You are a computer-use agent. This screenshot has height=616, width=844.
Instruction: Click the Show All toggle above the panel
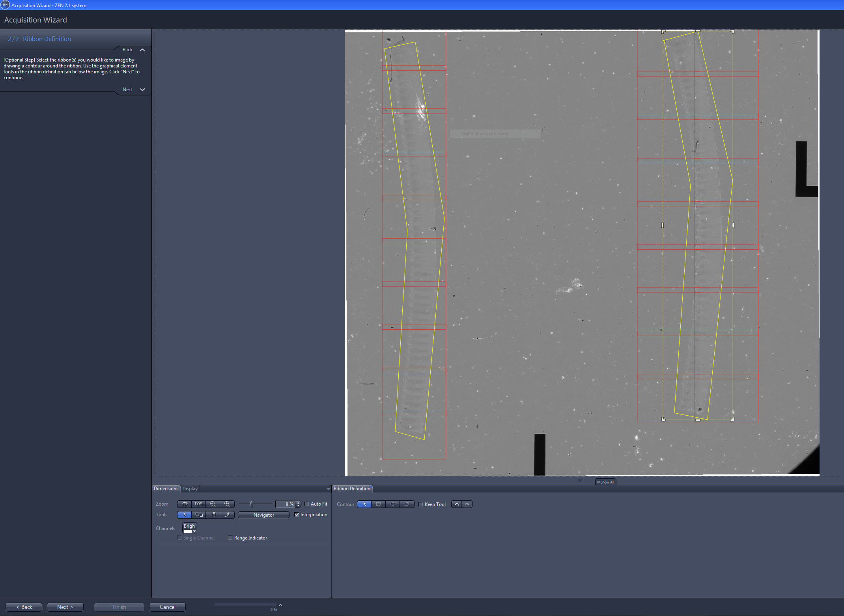[x=606, y=482]
